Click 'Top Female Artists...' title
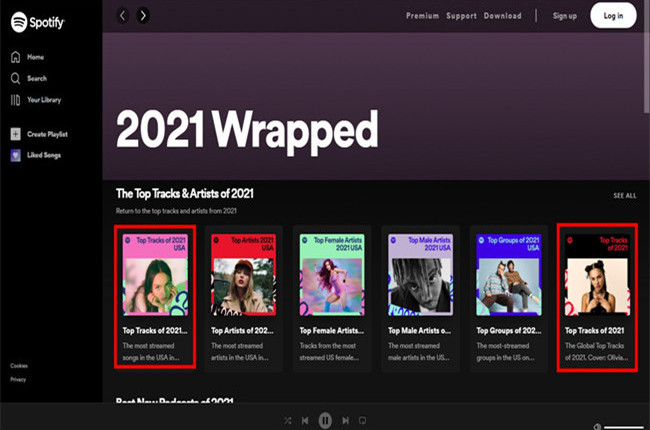The image size is (650, 430). tap(332, 330)
